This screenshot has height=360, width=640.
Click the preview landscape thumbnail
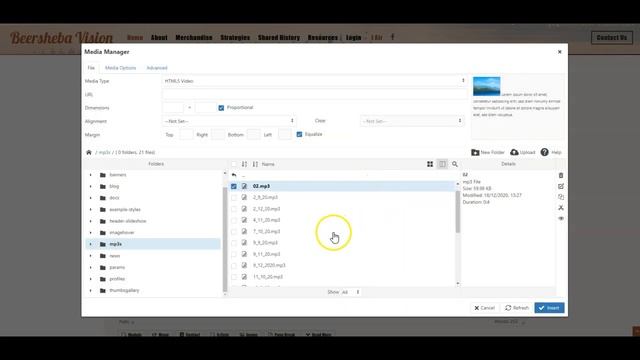(x=487, y=86)
